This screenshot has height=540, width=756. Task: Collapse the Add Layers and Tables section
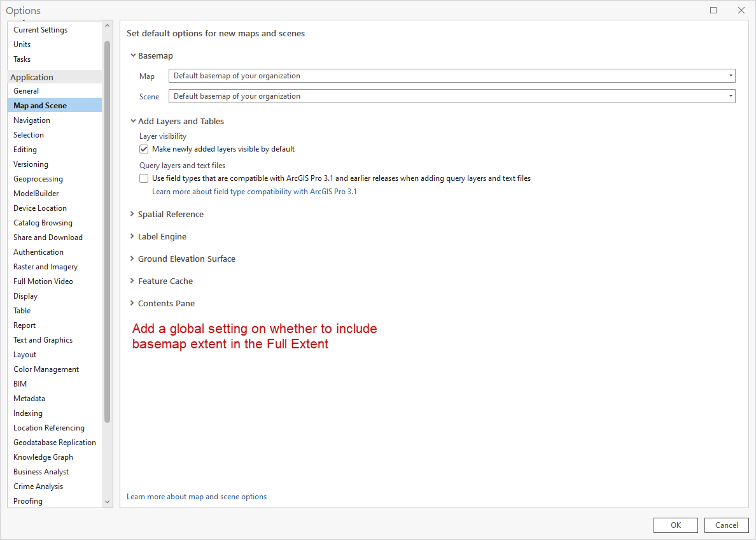point(133,121)
